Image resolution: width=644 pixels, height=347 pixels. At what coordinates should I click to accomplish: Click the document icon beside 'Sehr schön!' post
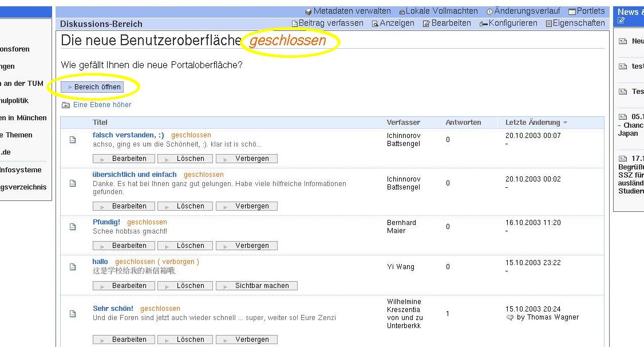(73, 314)
